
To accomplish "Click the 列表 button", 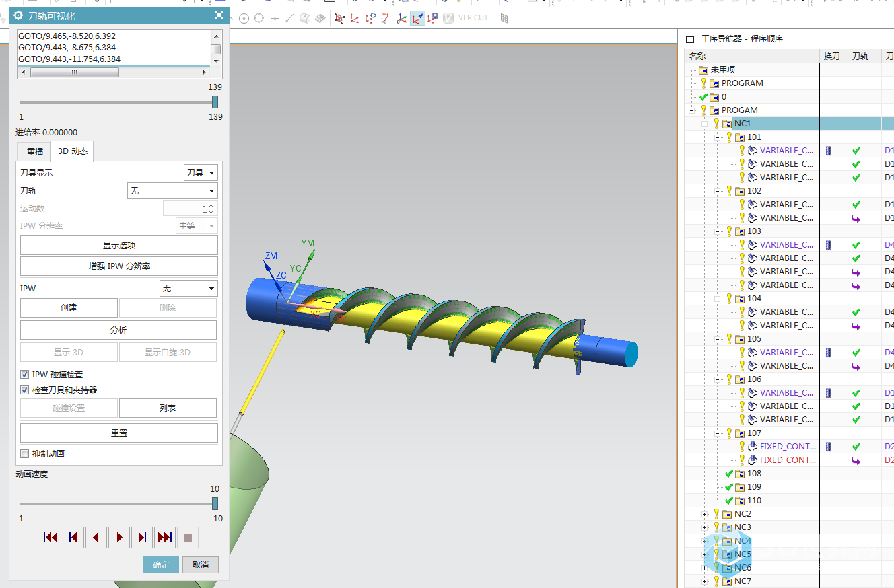I will [x=168, y=408].
